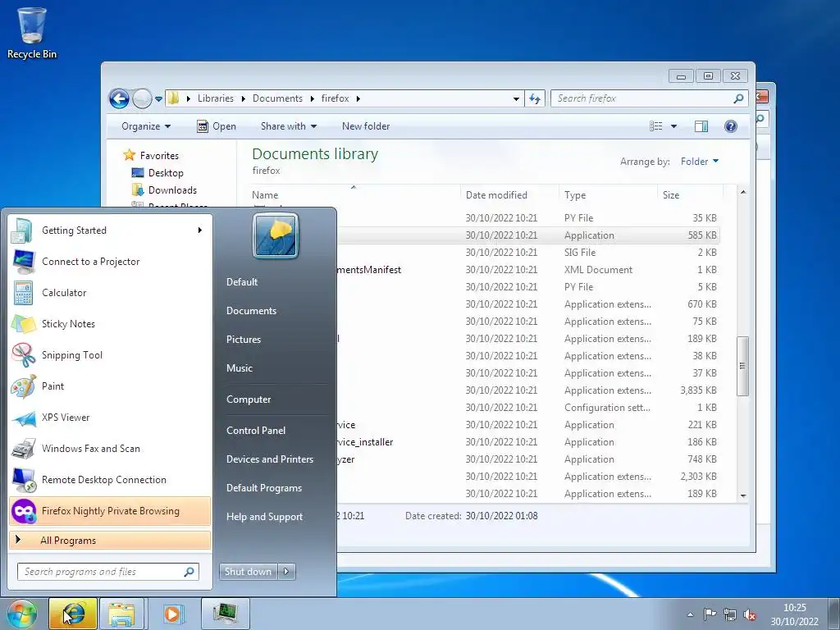This screenshot has height=630, width=840.
Task: Click the refresh button beside address bar
Action: (x=535, y=98)
